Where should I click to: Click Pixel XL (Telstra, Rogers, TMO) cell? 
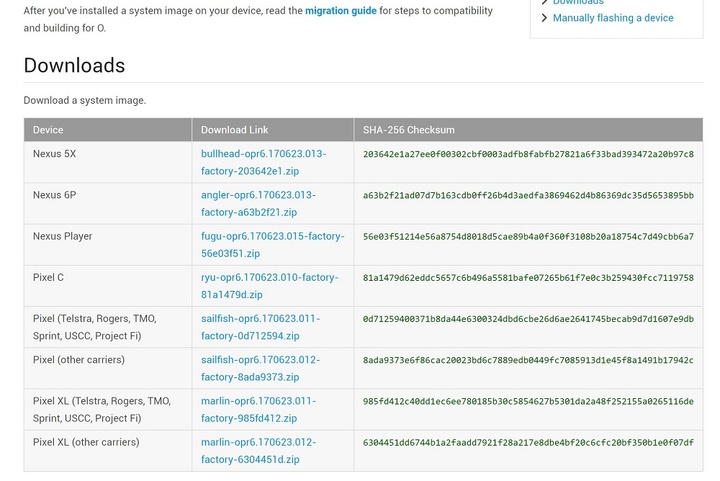(108, 409)
